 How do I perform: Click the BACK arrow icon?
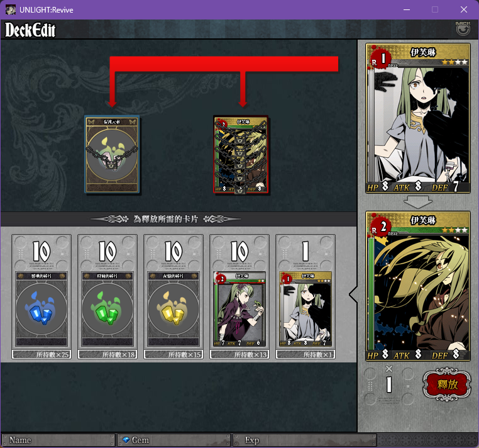[x=463, y=28]
